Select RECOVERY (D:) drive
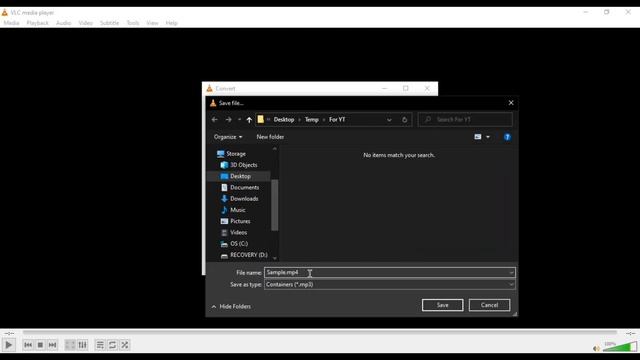Screen dimensions: 640x360 click(249, 255)
